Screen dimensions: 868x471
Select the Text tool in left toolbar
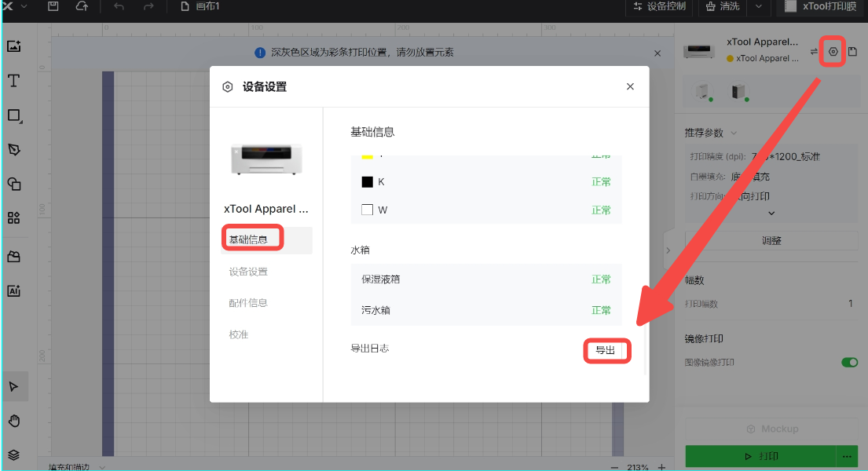coord(13,81)
